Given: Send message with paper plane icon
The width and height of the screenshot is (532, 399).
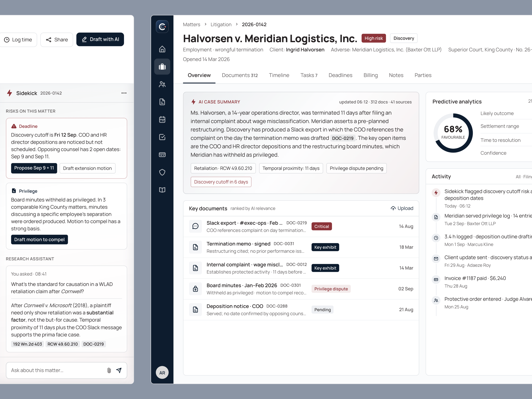Looking at the screenshot, I should pyautogui.click(x=119, y=370).
